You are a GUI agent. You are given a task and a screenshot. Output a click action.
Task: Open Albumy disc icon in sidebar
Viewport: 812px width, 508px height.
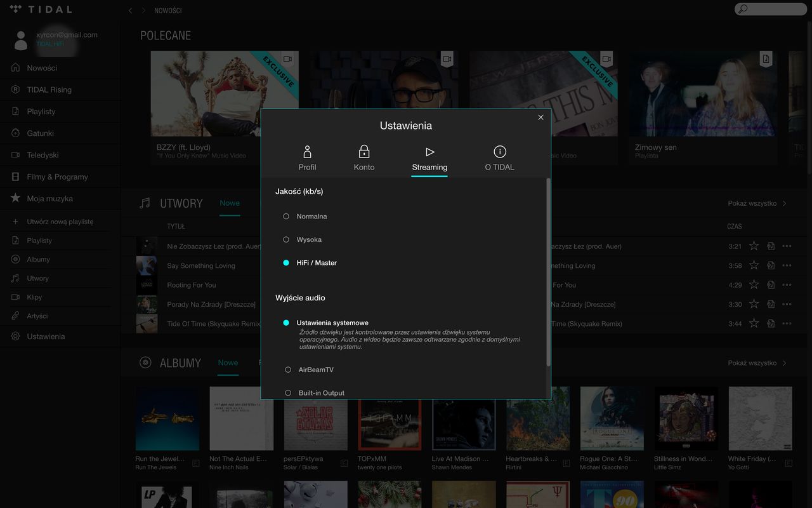[x=15, y=259]
